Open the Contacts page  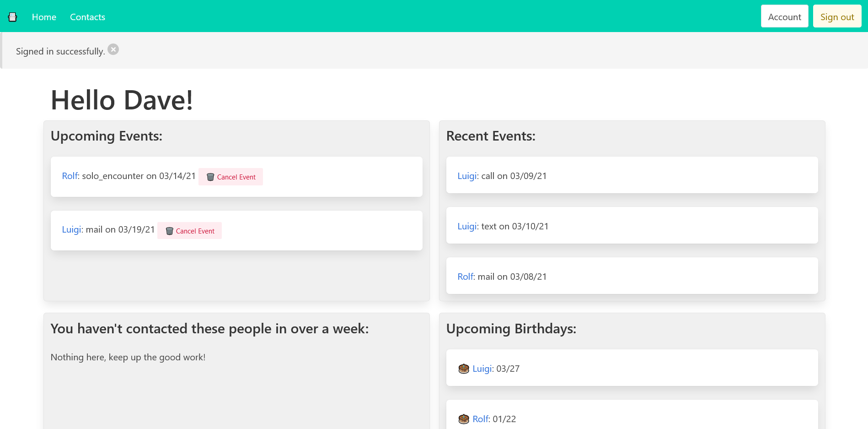click(87, 16)
